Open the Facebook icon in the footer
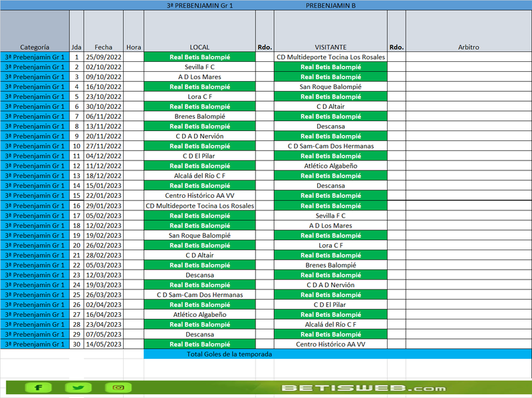 click(x=38, y=387)
